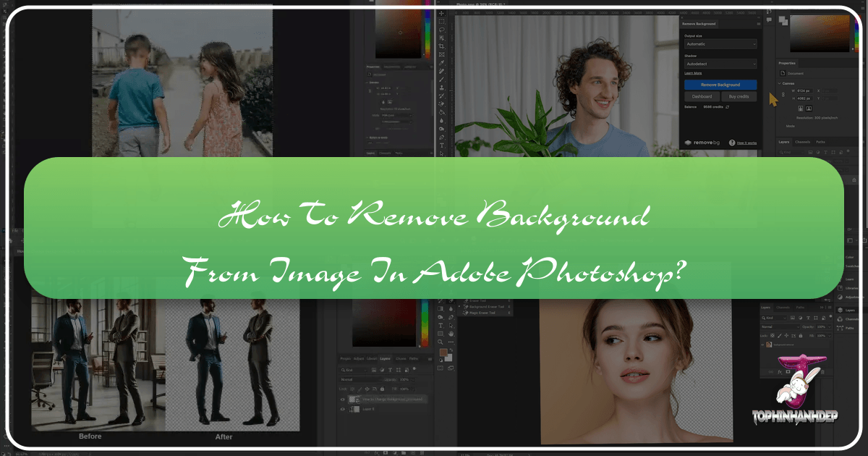Select the Zoom tool

pyautogui.click(x=441, y=342)
